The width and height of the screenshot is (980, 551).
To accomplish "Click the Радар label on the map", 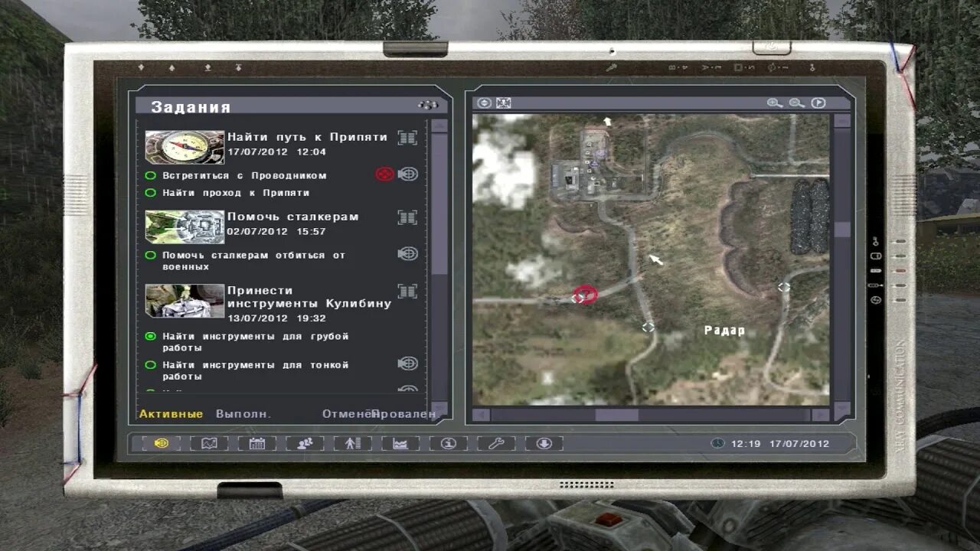I will (724, 331).
